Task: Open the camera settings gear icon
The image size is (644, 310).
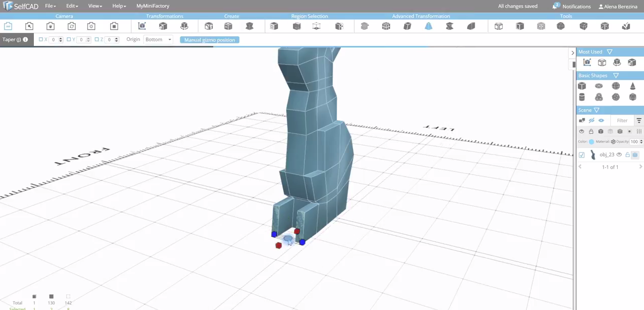Action: (x=91, y=26)
